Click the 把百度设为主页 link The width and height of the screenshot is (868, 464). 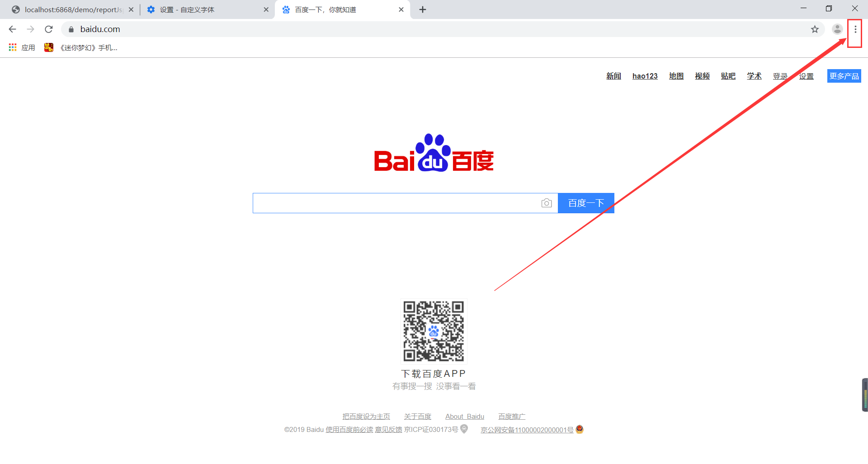tap(366, 417)
